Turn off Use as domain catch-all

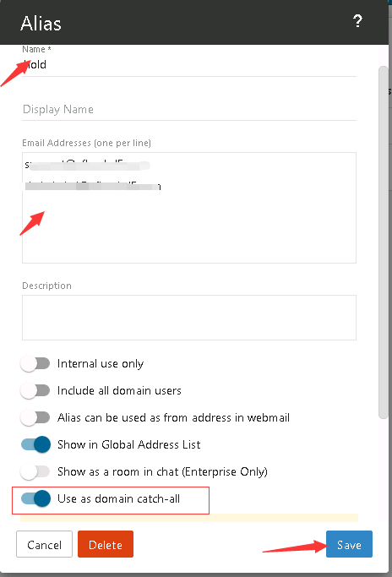pyautogui.click(x=35, y=498)
